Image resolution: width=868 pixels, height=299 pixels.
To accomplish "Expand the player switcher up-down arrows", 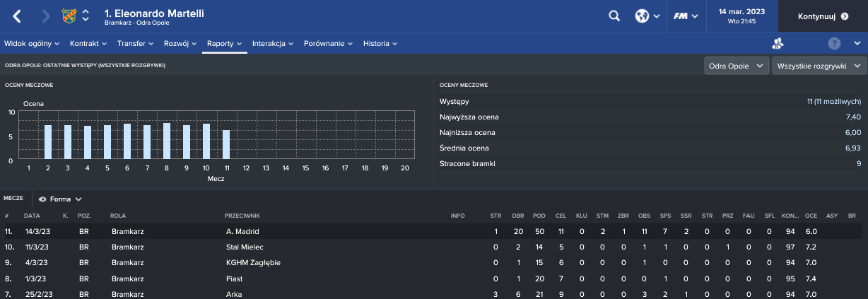I will pyautogui.click(x=86, y=16).
